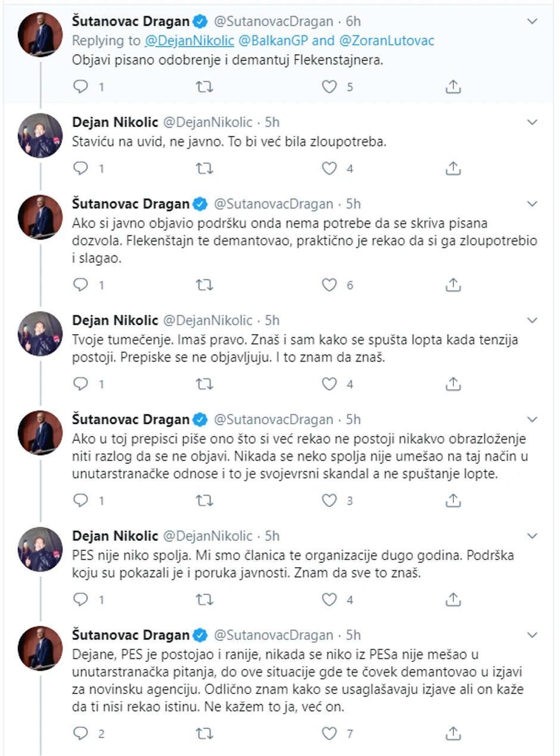Image resolution: width=560 pixels, height=756 pixels.
Task: Toggle like on Dejan Nikolic's PES tweet
Action: tap(329, 600)
